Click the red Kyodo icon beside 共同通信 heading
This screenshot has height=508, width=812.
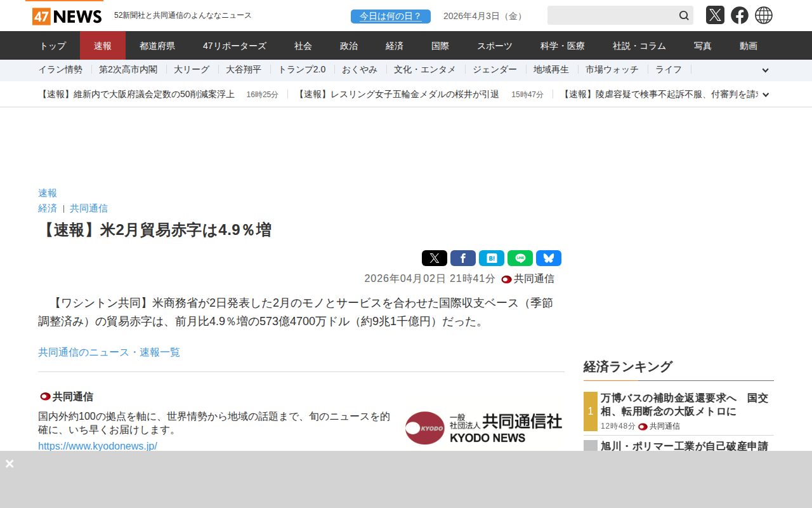(45, 396)
